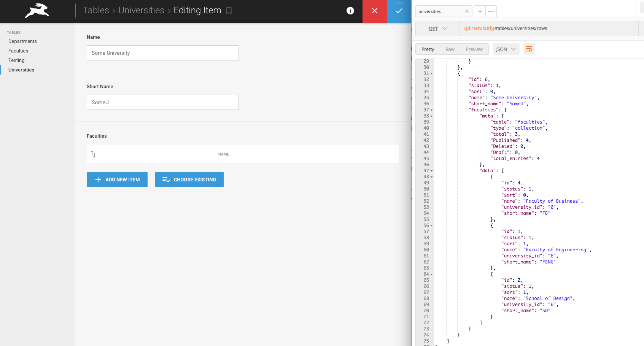The height and width of the screenshot is (346, 644).
Task: Bookmark the Editing Item page
Action: (229, 11)
